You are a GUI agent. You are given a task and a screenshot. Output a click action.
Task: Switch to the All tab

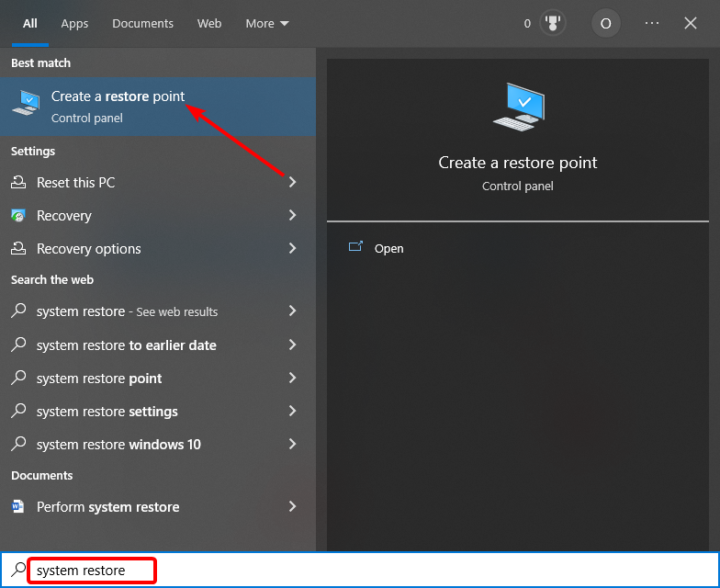pyautogui.click(x=29, y=24)
